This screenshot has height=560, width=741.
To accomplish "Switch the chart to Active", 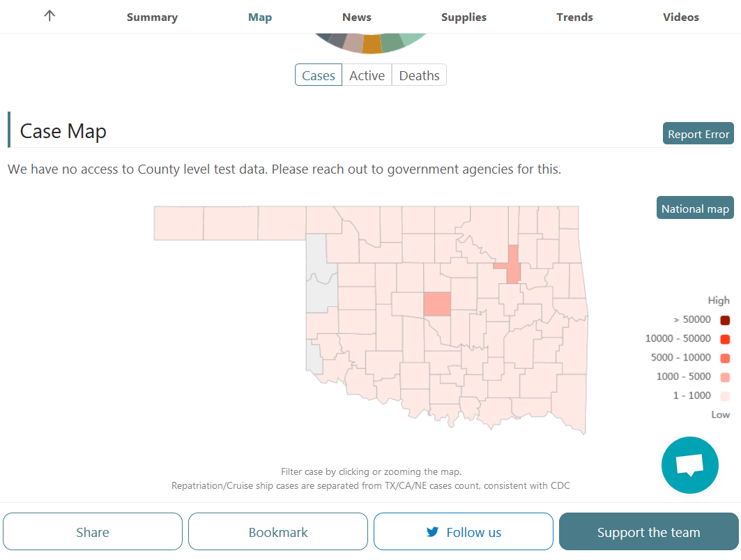I will point(367,75).
